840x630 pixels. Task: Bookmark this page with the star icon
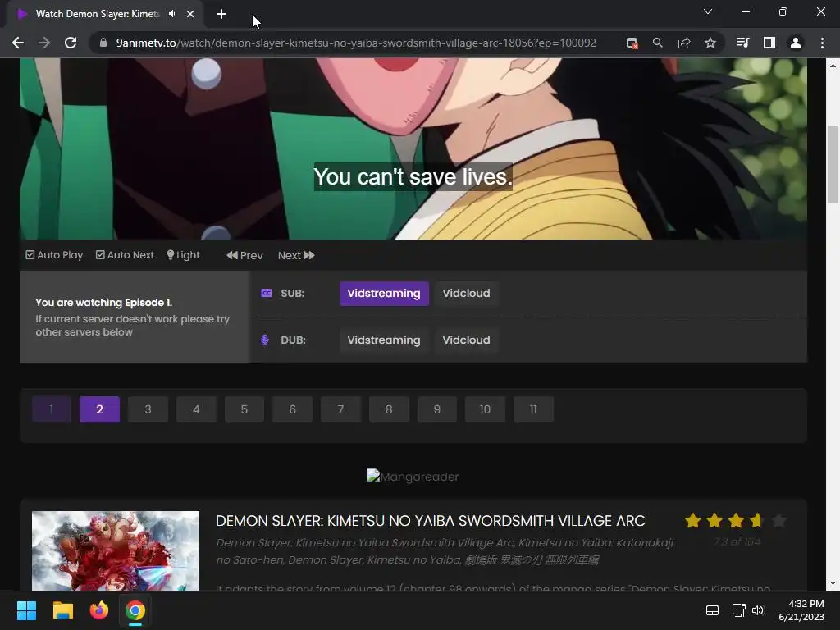(x=710, y=43)
